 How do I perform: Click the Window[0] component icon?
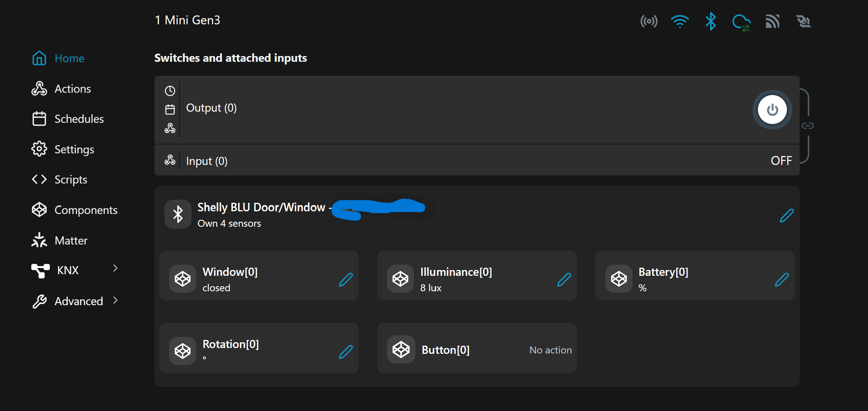[x=183, y=279]
